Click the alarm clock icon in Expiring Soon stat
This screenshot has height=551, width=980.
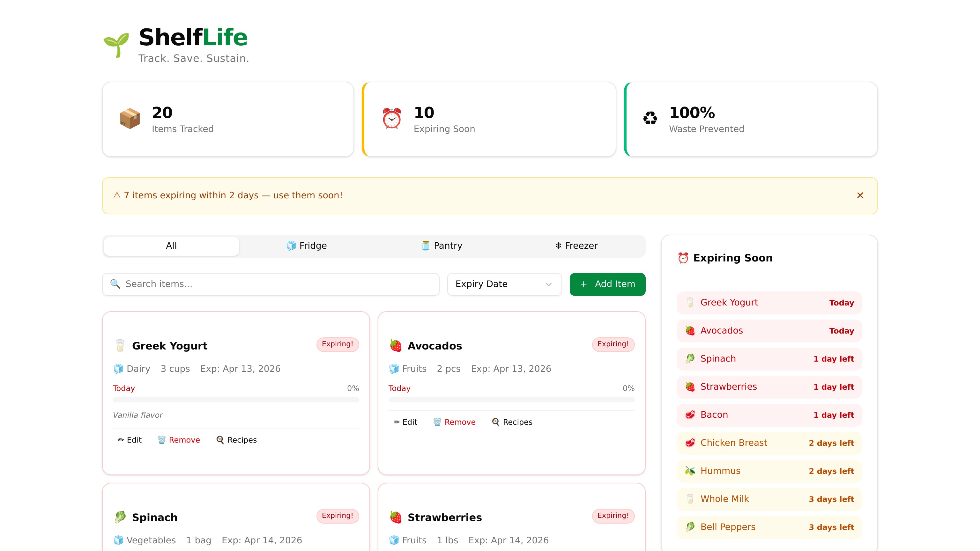tap(391, 119)
